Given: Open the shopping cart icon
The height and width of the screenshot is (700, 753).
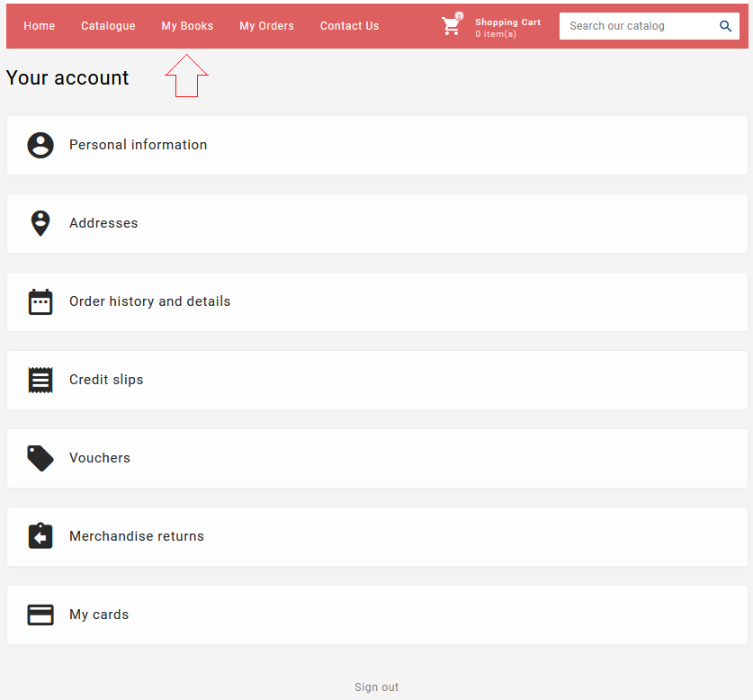Looking at the screenshot, I should point(452,25).
